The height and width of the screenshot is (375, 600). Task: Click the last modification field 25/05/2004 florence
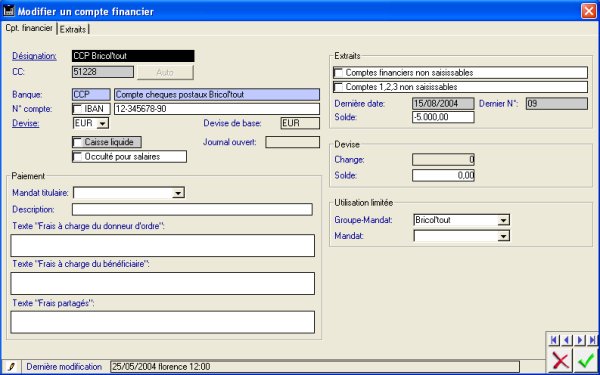[x=315, y=367]
